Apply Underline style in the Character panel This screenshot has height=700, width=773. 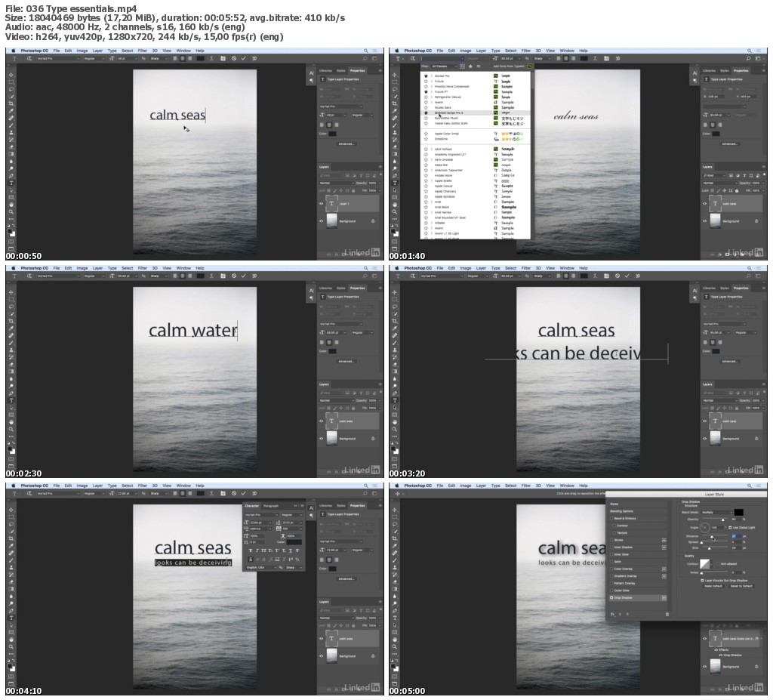pyautogui.click(x=291, y=550)
